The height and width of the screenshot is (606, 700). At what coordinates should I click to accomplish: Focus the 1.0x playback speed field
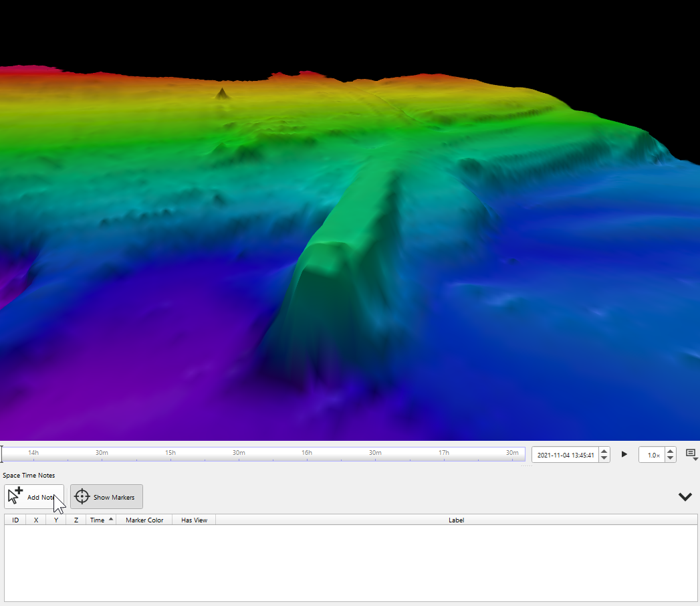click(652, 455)
